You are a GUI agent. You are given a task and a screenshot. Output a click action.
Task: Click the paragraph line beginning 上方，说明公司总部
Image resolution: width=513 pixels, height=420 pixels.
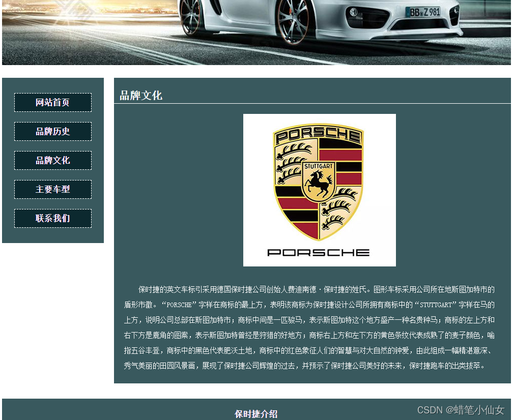(309, 320)
